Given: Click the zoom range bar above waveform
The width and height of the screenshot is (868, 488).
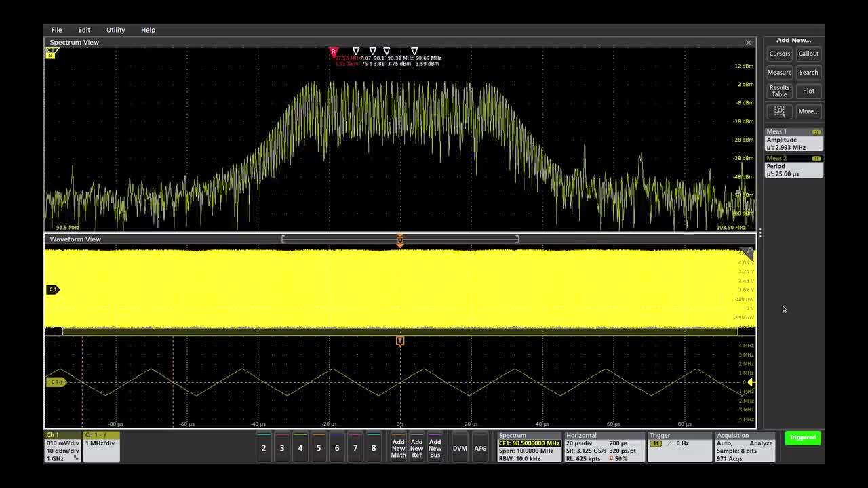Looking at the screenshot, I should coord(400,239).
